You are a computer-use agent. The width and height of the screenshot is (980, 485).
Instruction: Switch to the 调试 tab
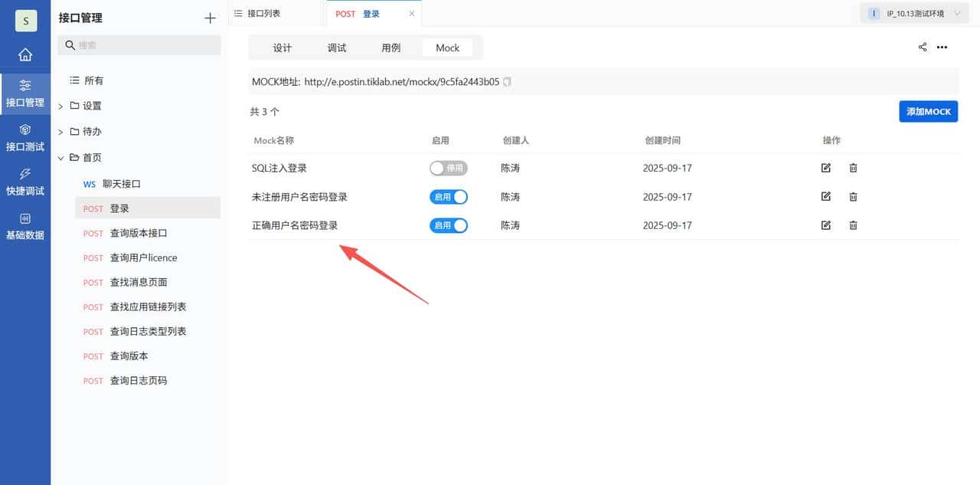336,47
